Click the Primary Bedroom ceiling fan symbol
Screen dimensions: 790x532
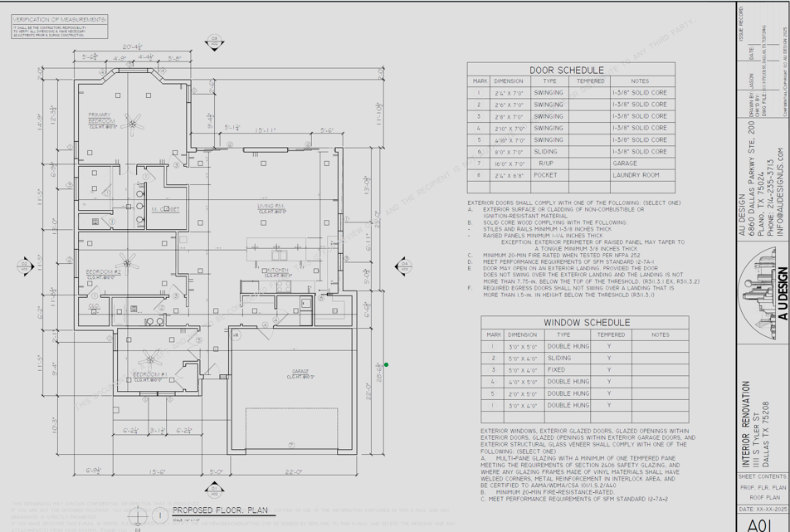pos(132,124)
